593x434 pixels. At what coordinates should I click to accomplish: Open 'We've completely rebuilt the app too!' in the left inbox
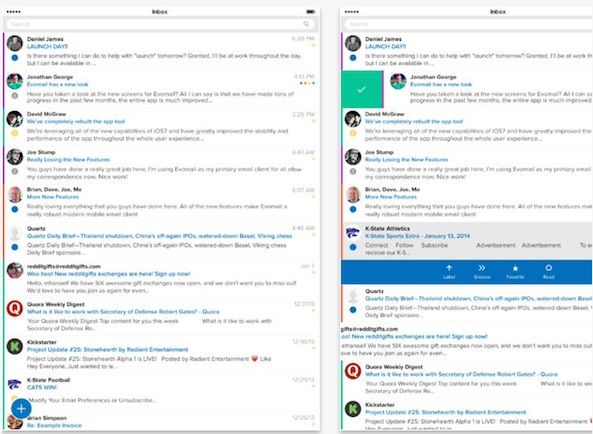point(76,122)
